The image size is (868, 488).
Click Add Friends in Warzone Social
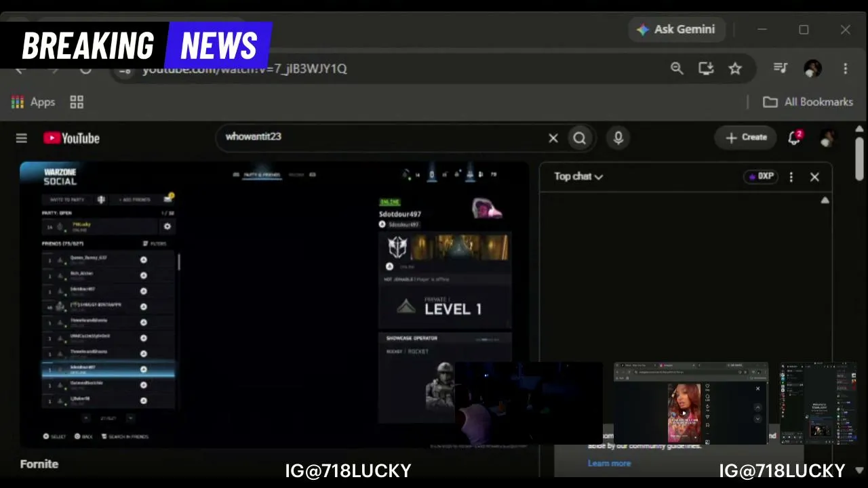point(134,200)
